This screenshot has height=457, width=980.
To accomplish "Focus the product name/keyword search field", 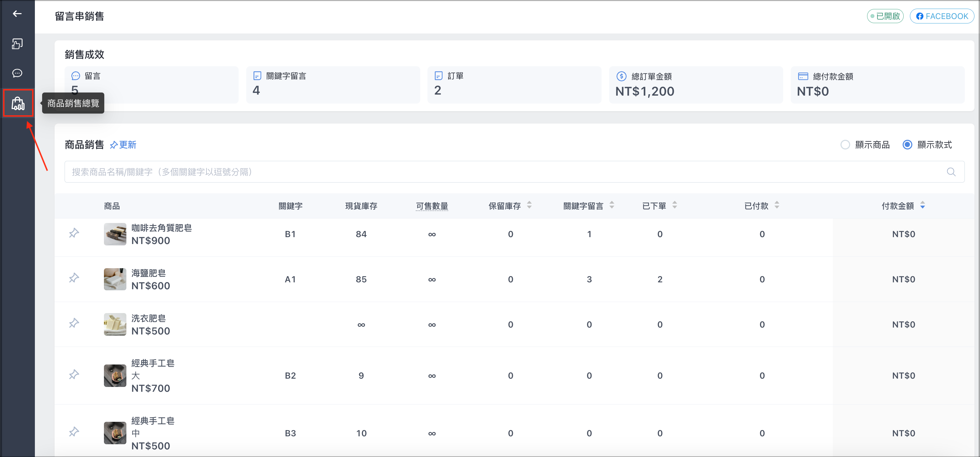I will tap(515, 172).
